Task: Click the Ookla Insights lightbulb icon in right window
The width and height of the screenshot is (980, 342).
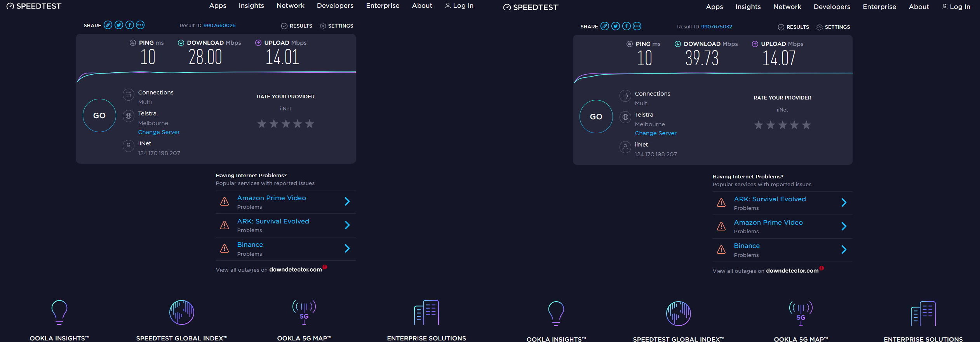Action: click(556, 313)
